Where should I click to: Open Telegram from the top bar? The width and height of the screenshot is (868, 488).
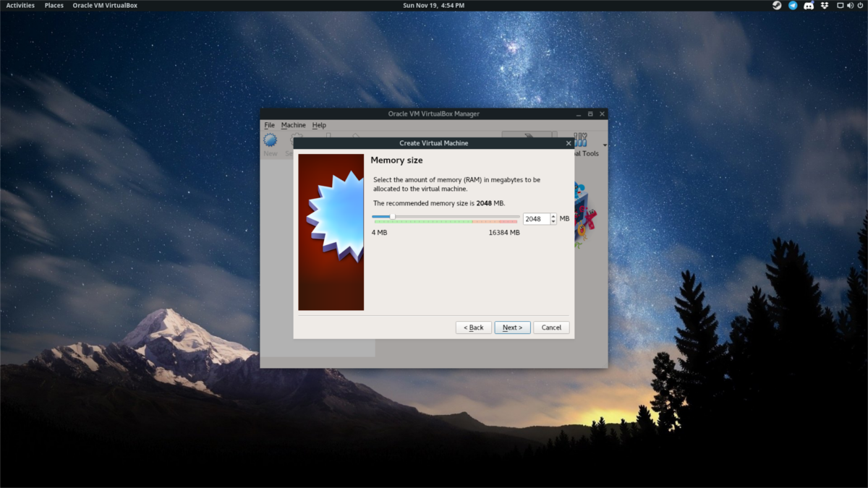793,5
